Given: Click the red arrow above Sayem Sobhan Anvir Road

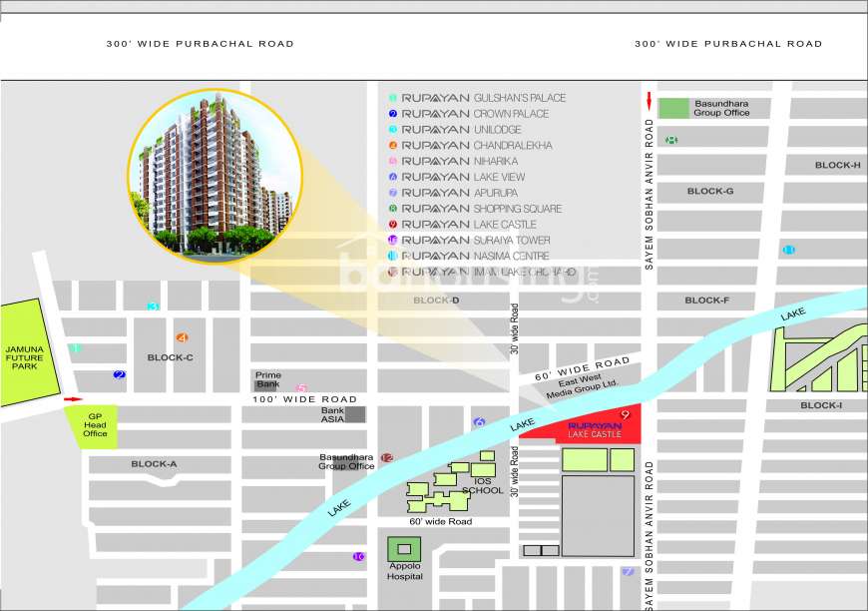Looking at the screenshot, I should click(649, 102).
